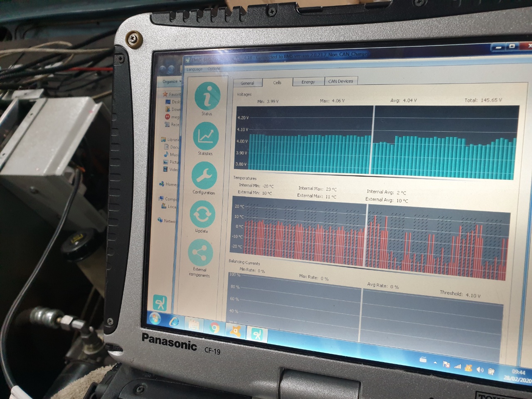Launch Google Chrome from taskbar
The image size is (532, 399).
coord(214,328)
